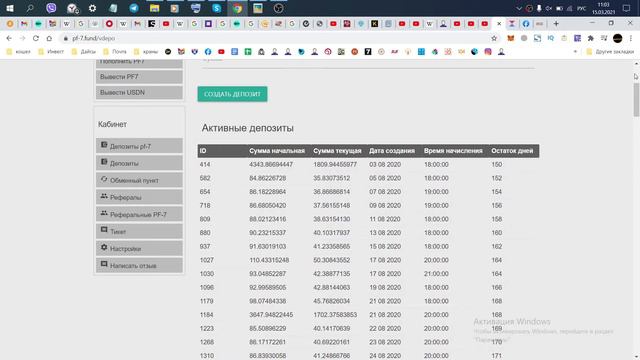Image resolution: width=640 pixels, height=360 pixels.
Task: Open the Chrome three-dot menu
Action: (x=631, y=38)
